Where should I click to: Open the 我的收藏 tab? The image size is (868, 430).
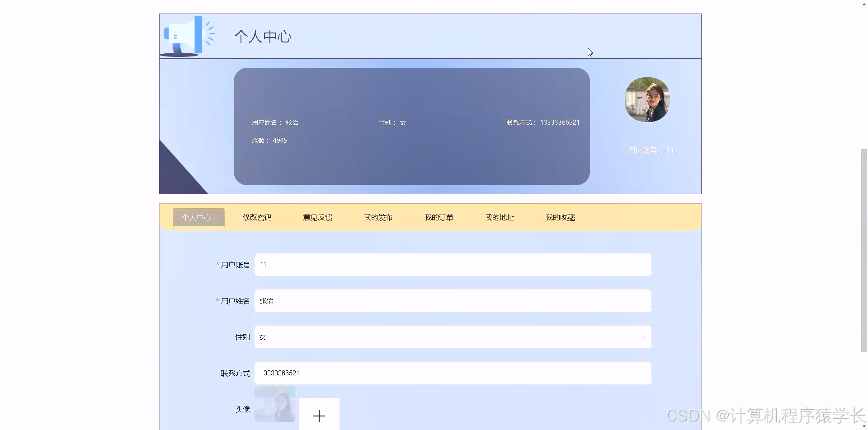560,217
